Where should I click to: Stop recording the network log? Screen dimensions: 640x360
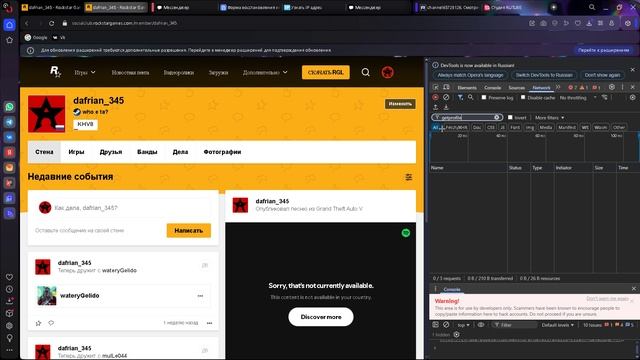(436, 98)
